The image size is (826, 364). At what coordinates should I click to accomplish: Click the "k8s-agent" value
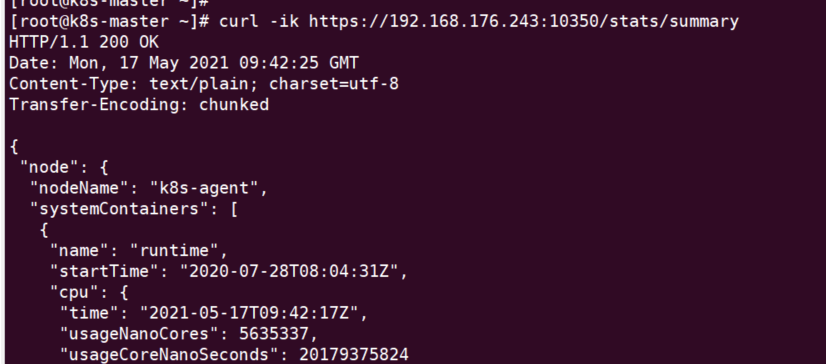[204, 188]
